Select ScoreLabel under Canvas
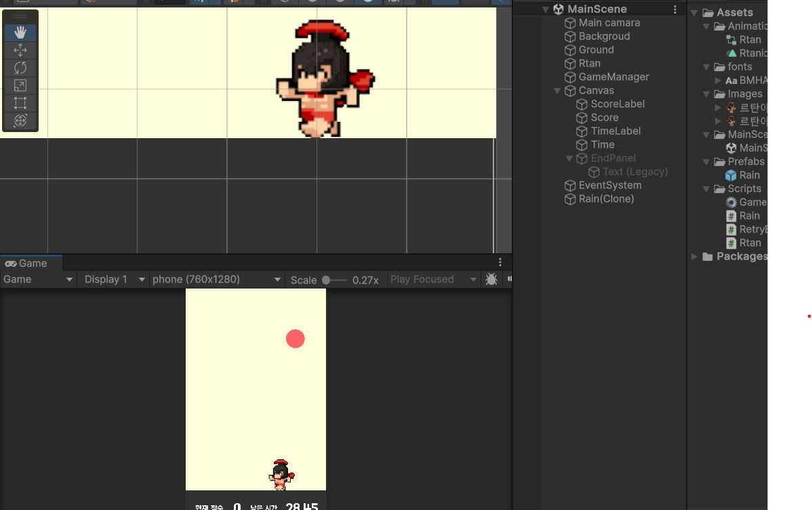Image resolution: width=812 pixels, height=510 pixels. tap(617, 104)
